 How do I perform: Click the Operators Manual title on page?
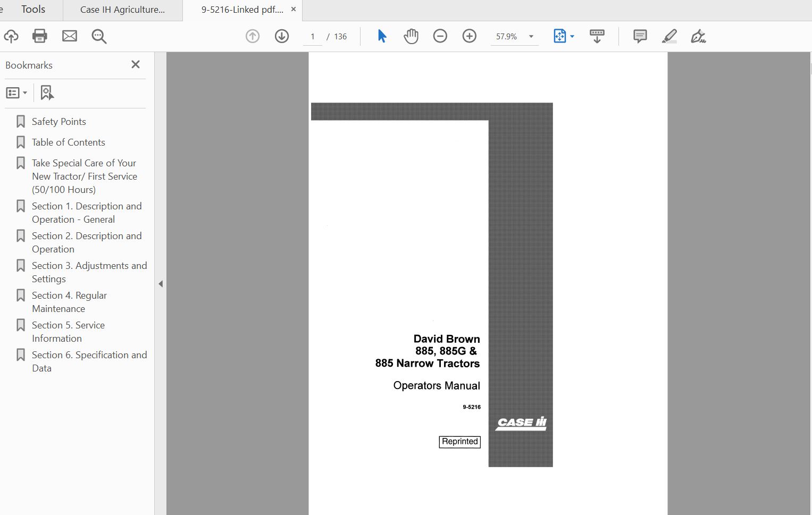click(437, 386)
